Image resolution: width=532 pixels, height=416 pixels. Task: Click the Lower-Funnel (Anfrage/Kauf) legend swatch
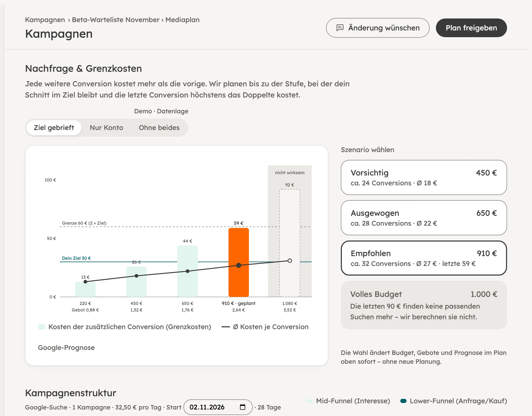(x=403, y=401)
